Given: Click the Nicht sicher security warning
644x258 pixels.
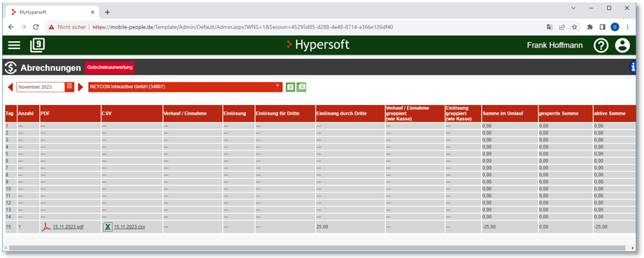Looking at the screenshot, I should [x=67, y=27].
